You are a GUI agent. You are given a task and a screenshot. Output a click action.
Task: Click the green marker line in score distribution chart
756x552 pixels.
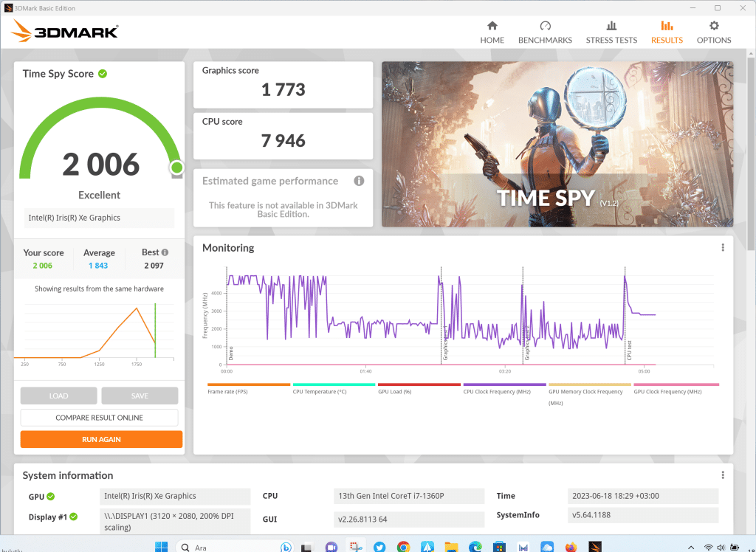(x=155, y=330)
